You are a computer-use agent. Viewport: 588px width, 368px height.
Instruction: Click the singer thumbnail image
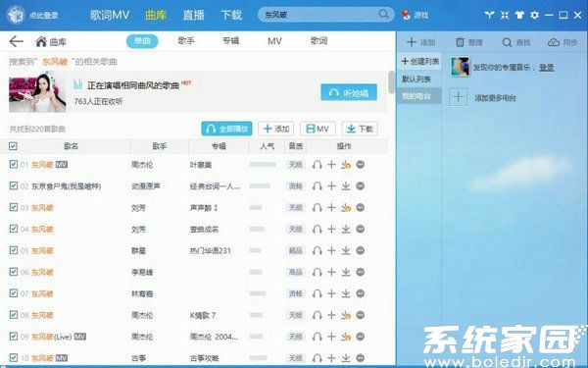[x=37, y=92]
